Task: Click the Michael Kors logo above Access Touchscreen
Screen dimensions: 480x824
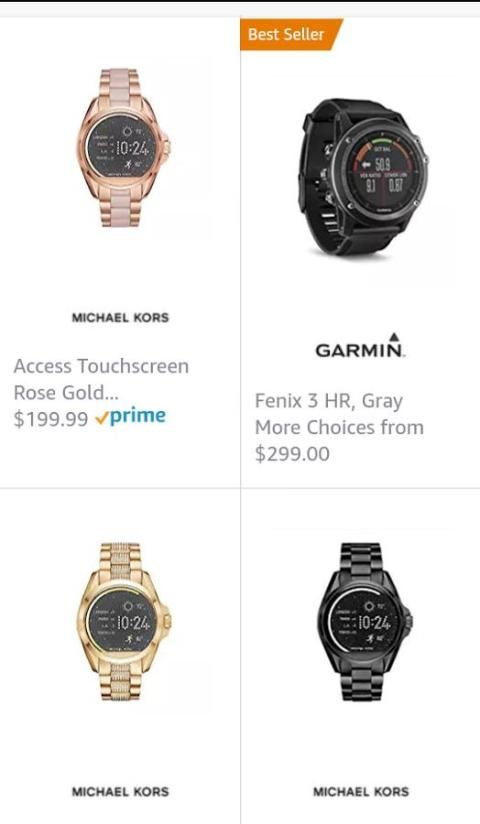Action: tap(120, 317)
